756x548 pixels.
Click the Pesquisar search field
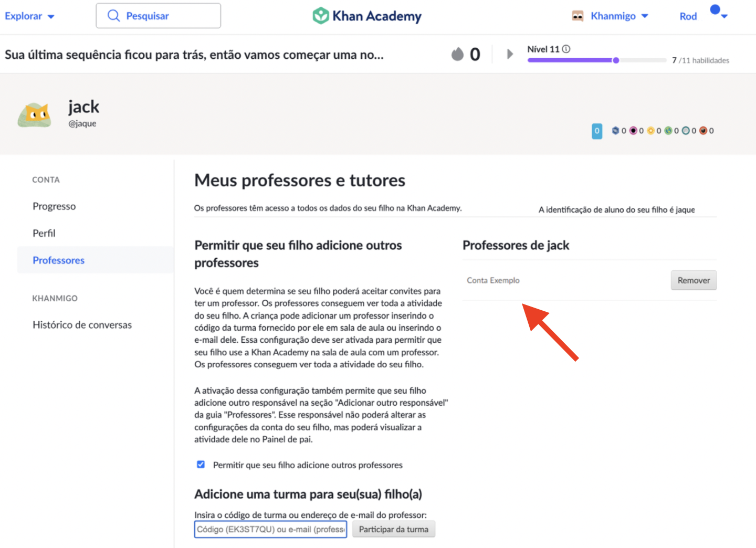[158, 16]
